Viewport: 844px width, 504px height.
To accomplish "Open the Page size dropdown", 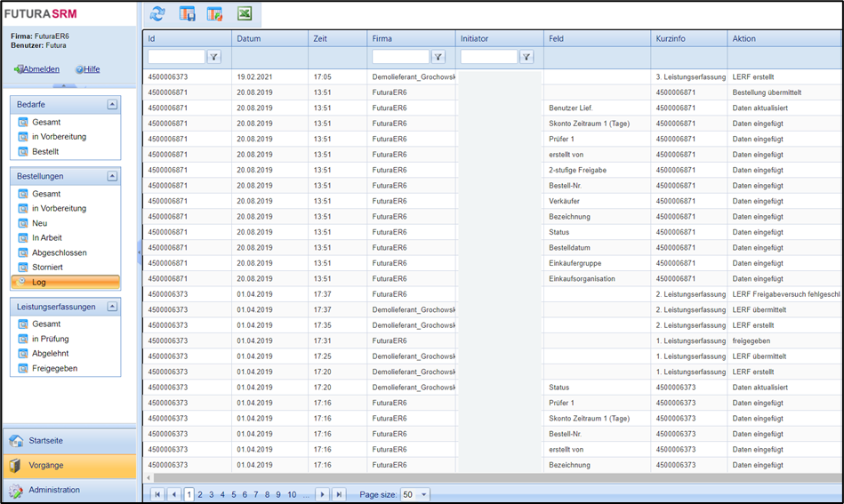I will click(x=423, y=494).
